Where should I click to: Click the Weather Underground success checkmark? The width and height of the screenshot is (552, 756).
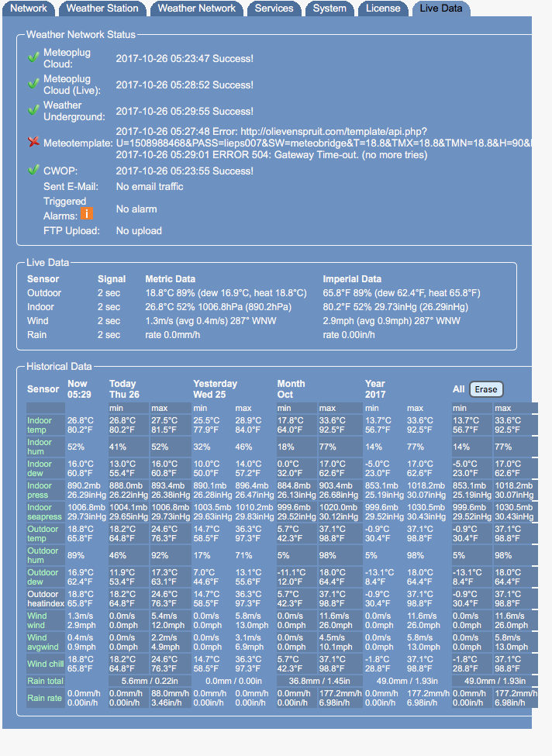[33, 110]
